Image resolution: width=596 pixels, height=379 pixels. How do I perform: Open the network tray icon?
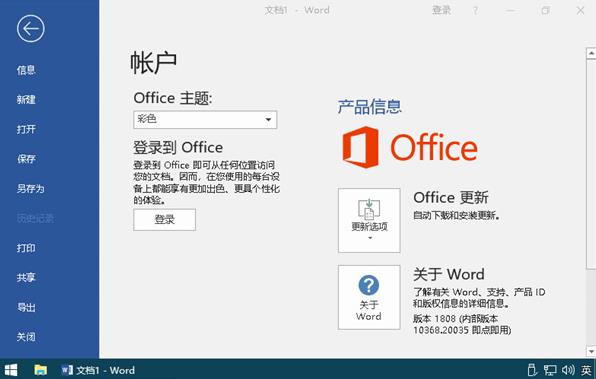coord(550,370)
